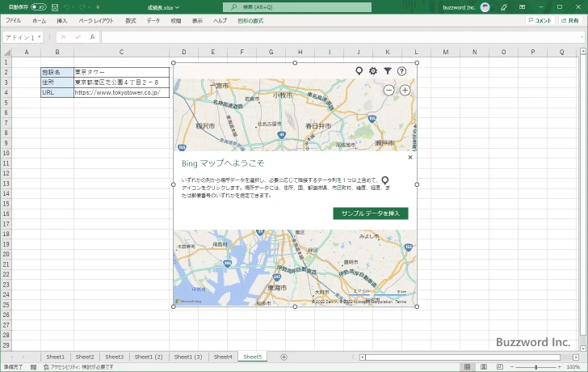
Task: Open ribbon display options icon
Action: coord(522,7)
